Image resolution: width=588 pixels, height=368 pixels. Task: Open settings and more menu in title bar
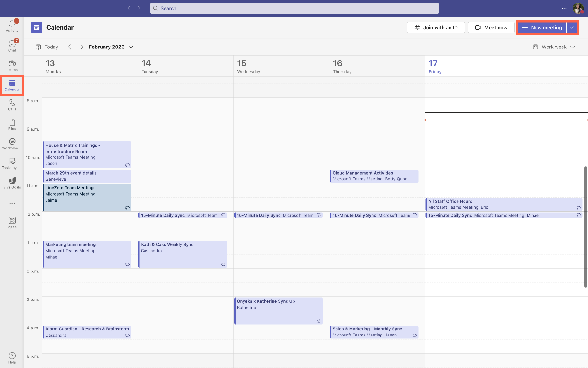pos(564,8)
